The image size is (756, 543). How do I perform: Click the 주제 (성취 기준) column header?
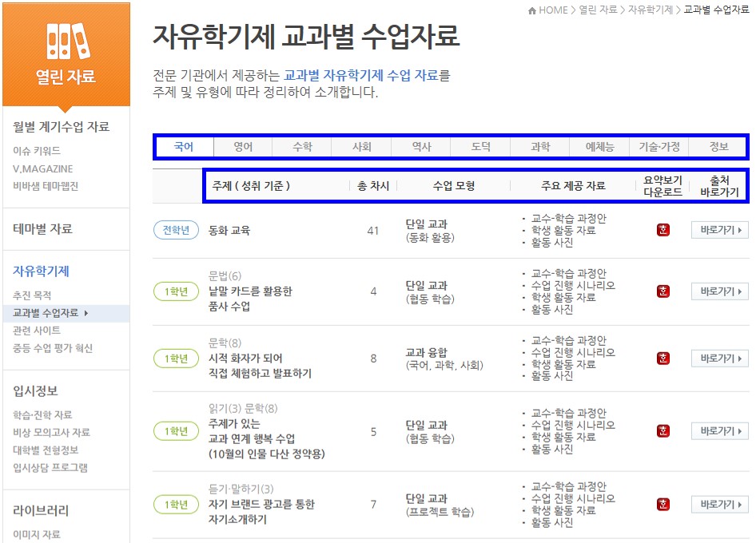(251, 186)
